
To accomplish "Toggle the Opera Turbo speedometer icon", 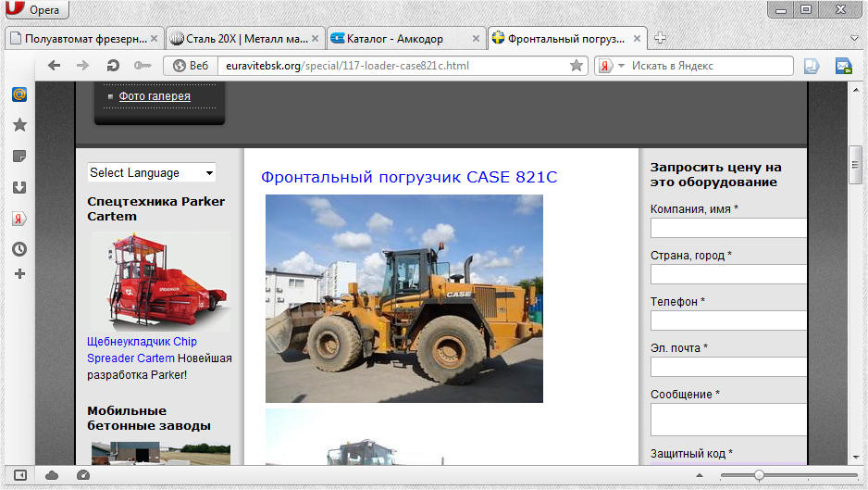I will (83, 475).
